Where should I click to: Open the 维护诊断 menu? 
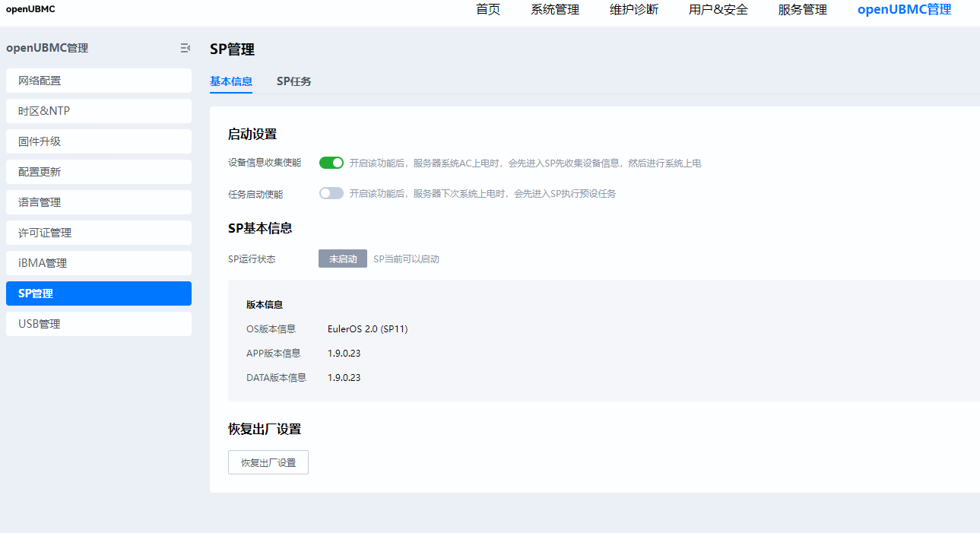click(x=634, y=10)
